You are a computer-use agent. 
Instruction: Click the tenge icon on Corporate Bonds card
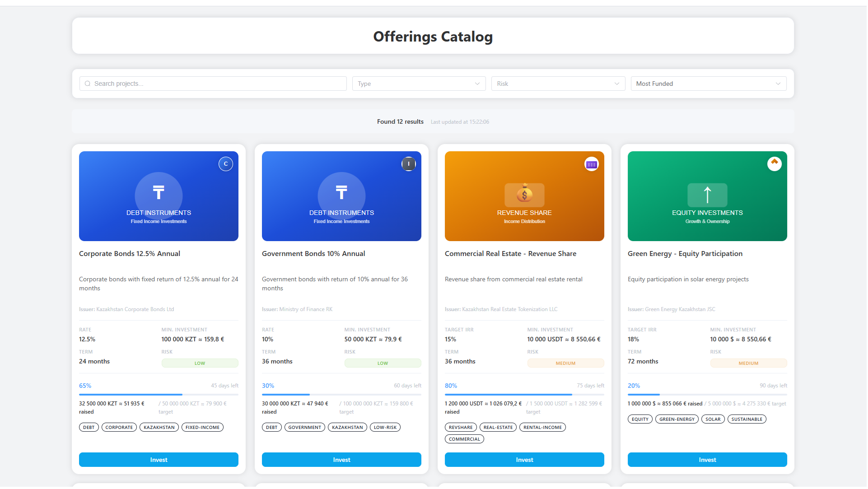(159, 193)
